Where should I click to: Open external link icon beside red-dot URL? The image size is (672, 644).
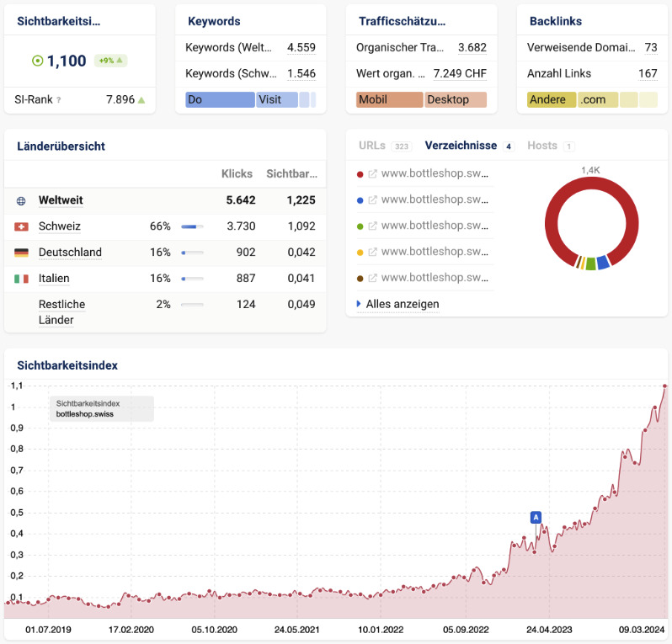tap(372, 174)
